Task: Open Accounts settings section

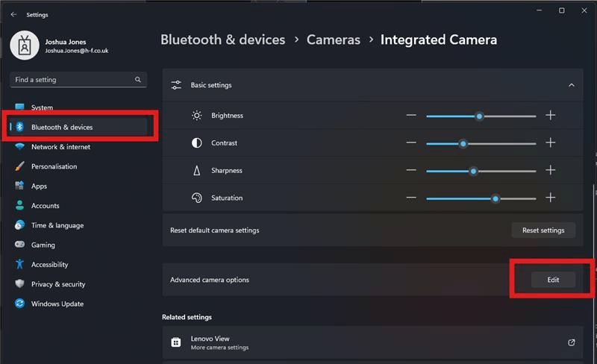Action: click(78, 206)
